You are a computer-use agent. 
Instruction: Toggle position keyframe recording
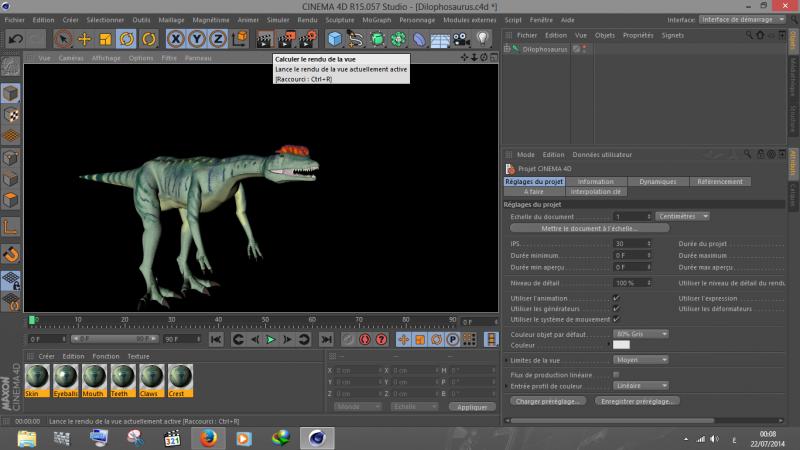click(x=404, y=339)
